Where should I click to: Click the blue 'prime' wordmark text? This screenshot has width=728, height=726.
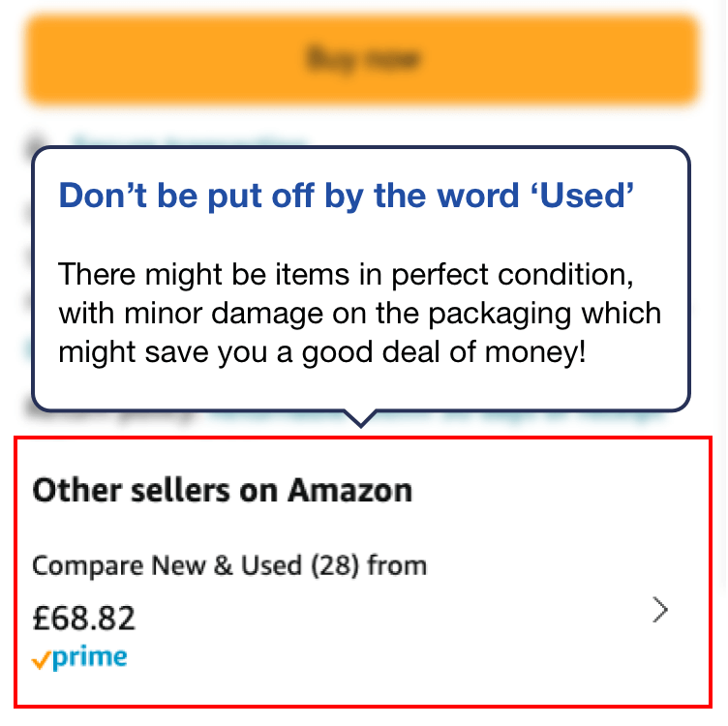(x=90, y=659)
